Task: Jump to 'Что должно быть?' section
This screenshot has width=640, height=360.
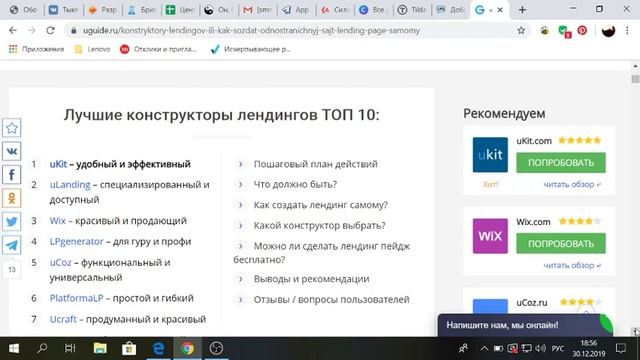Action: (x=295, y=184)
